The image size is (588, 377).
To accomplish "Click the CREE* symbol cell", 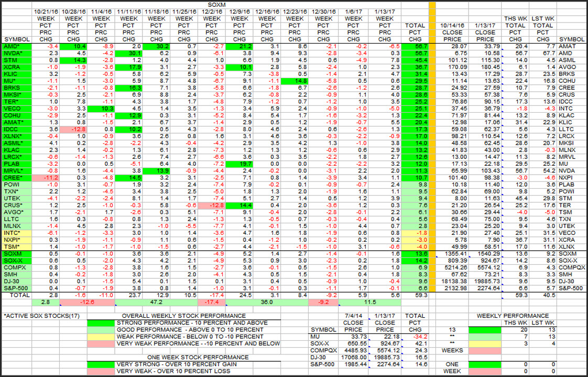I will (x=16, y=178).
